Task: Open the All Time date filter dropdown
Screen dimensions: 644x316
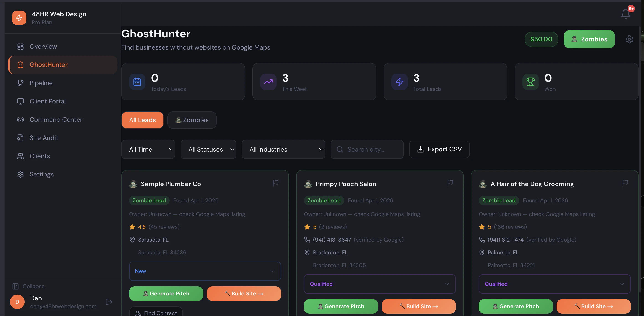Action: click(148, 149)
